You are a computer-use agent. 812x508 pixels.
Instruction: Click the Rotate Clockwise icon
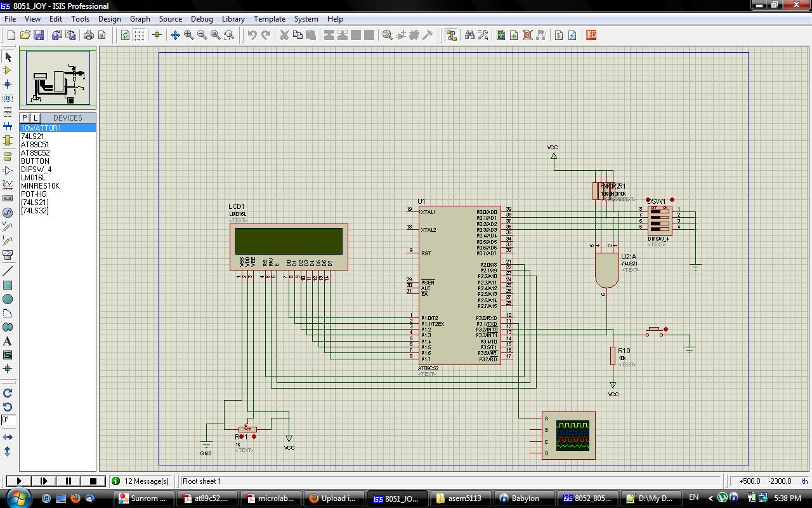tap(8, 393)
